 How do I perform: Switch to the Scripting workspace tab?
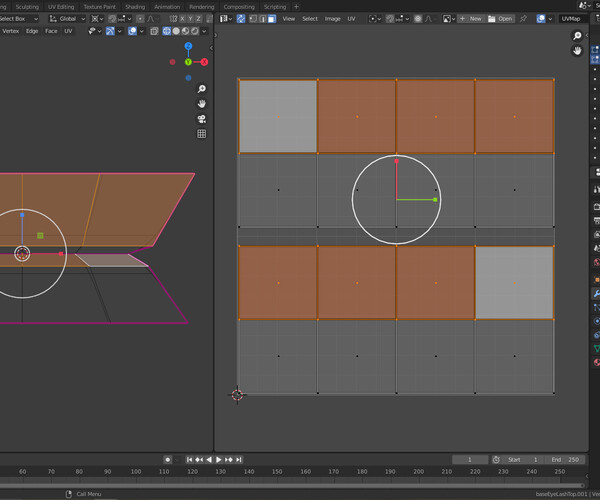click(275, 7)
